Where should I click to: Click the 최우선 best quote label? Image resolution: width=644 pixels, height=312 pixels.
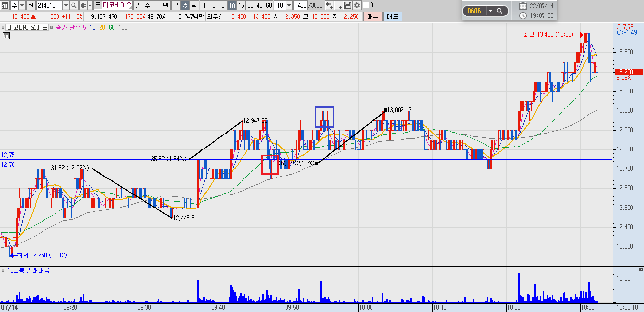[216, 16]
